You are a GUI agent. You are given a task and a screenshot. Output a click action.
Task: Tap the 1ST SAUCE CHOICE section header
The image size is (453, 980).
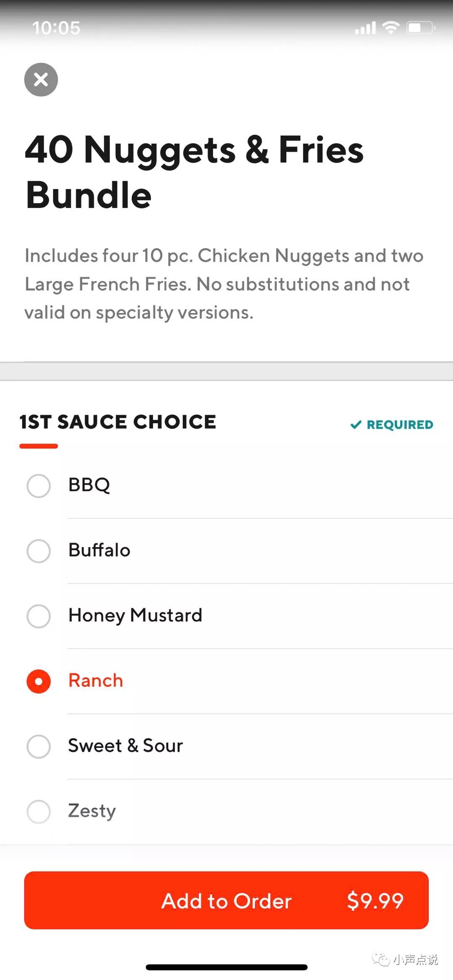click(118, 422)
